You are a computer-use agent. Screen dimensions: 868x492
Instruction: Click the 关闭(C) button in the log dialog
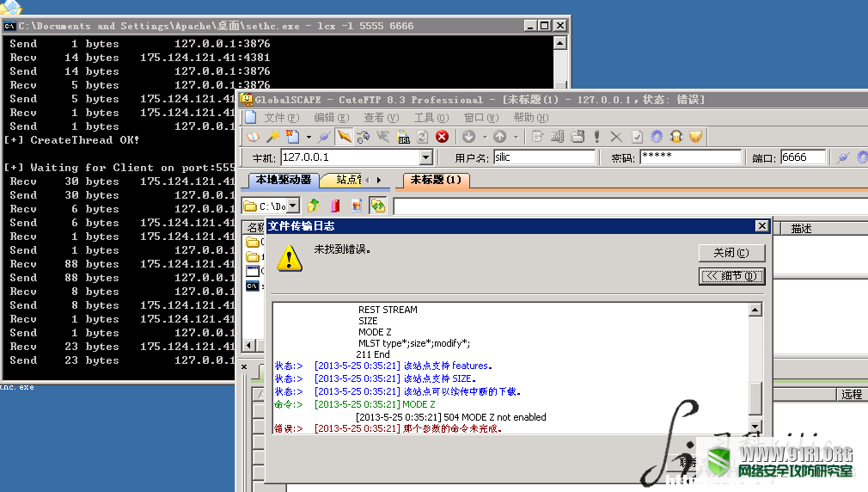[x=731, y=253]
